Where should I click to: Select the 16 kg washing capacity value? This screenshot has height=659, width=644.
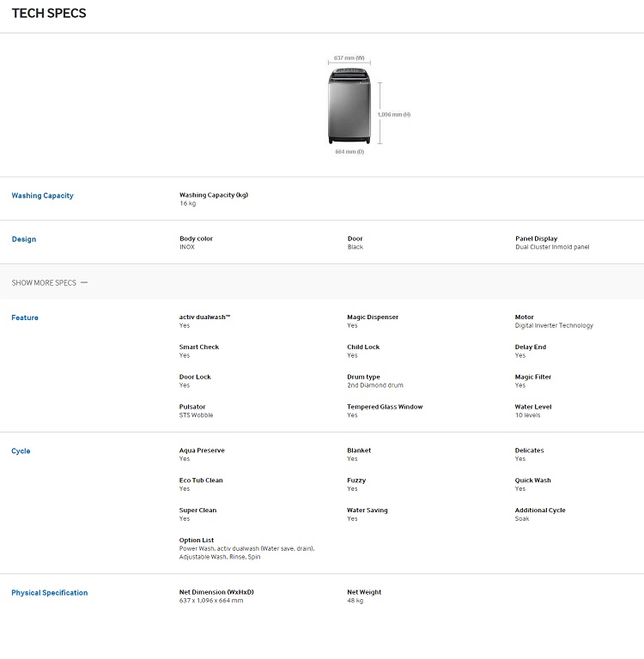coord(187,203)
